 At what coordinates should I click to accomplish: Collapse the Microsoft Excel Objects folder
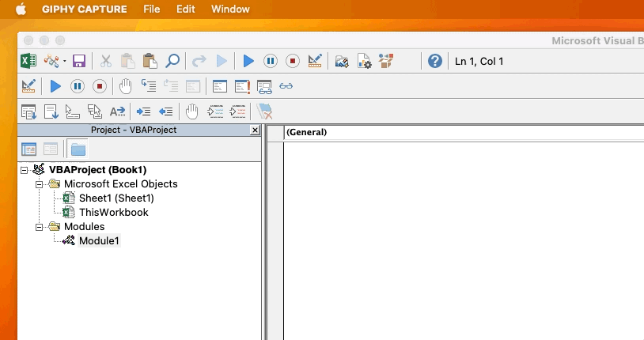pyautogui.click(x=39, y=184)
